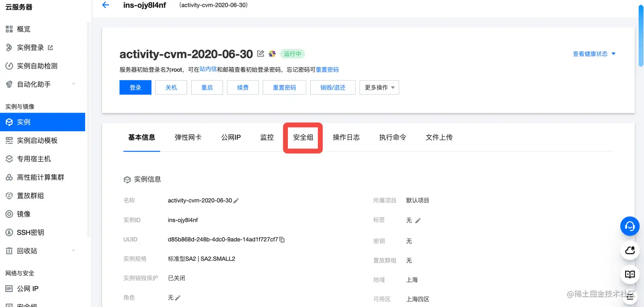Switch to the 弹性网卡 tab

[x=188, y=137]
